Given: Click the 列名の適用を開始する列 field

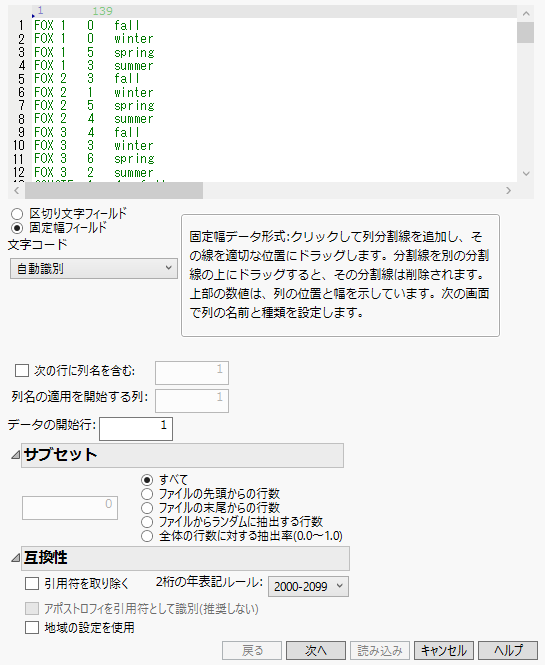Looking at the screenshot, I should 192,401.
